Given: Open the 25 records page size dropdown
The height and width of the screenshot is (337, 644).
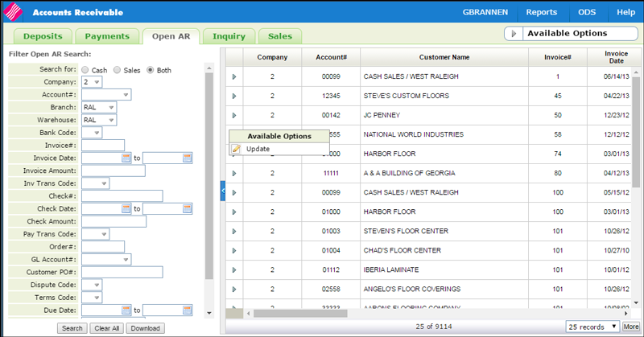Looking at the screenshot, I should (x=592, y=327).
